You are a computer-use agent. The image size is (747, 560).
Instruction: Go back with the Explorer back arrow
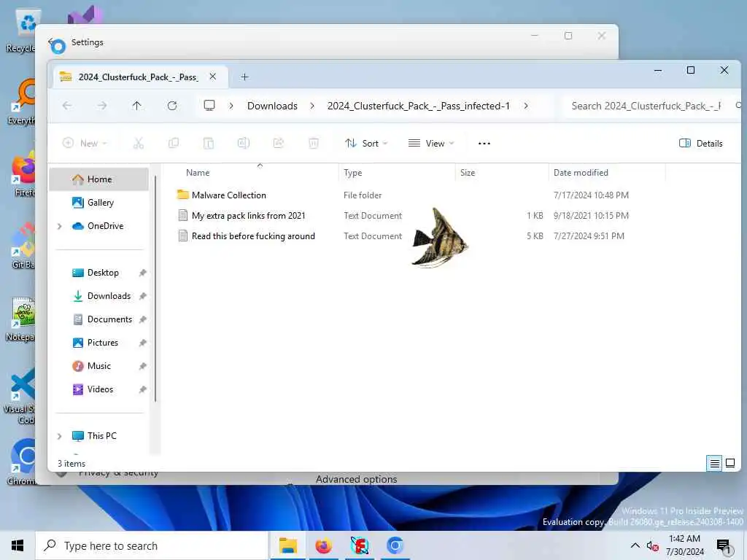(67, 106)
